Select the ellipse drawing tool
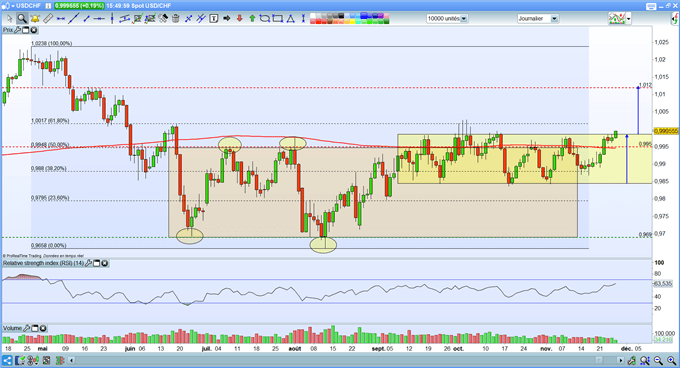This screenshot has height=368, width=680. tap(265, 18)
